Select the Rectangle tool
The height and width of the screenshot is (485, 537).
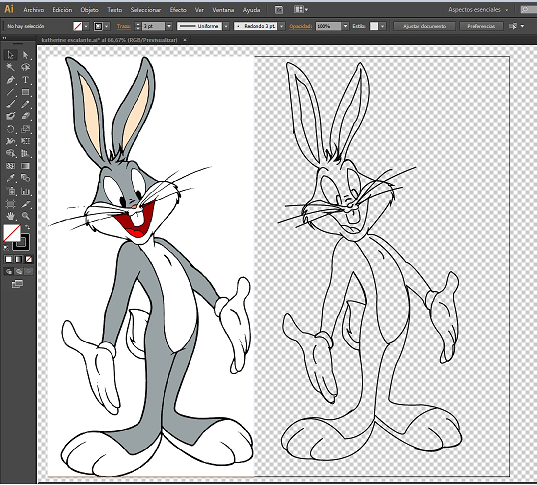(x=25, y=92)
